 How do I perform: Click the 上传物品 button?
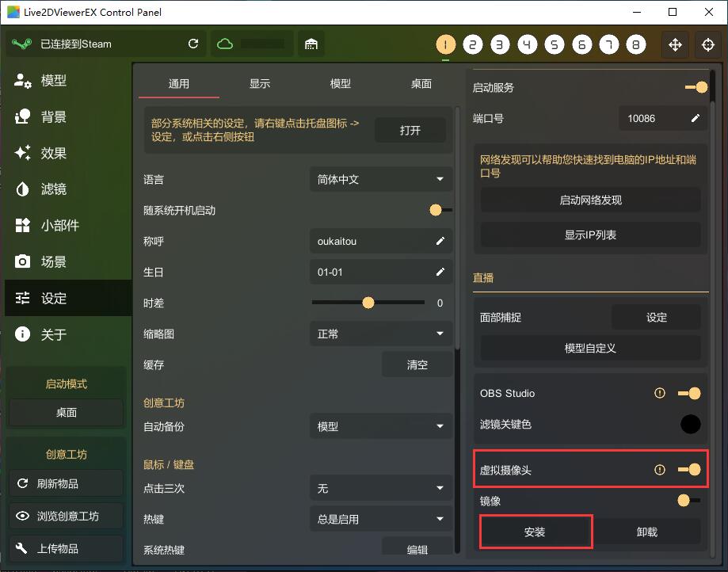[x=66, y=548]
